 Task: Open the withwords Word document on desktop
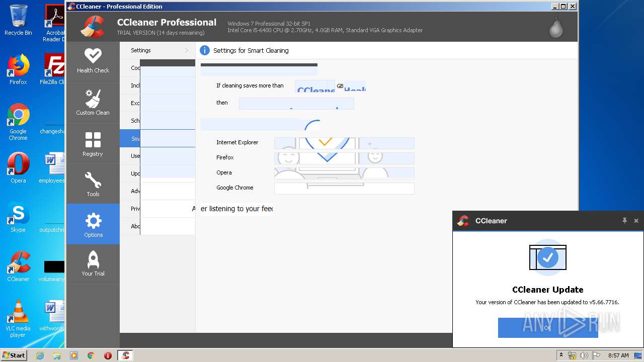52,316
